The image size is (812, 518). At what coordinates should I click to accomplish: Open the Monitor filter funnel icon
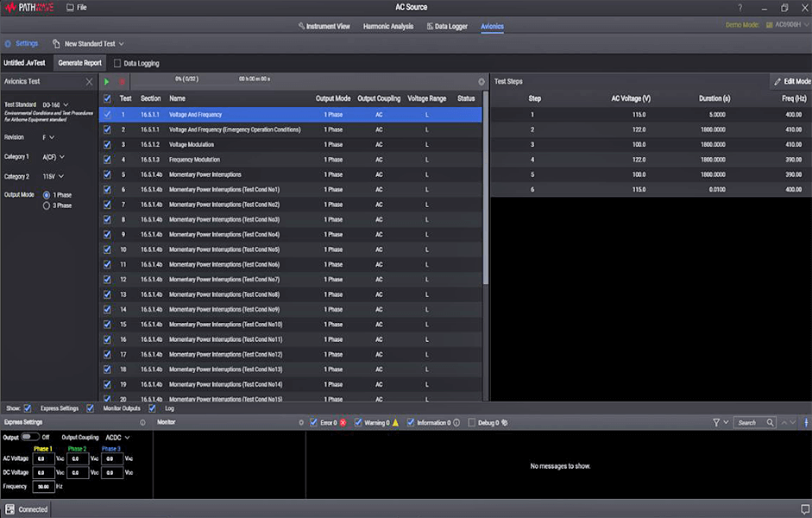click(x=716, y=423)
